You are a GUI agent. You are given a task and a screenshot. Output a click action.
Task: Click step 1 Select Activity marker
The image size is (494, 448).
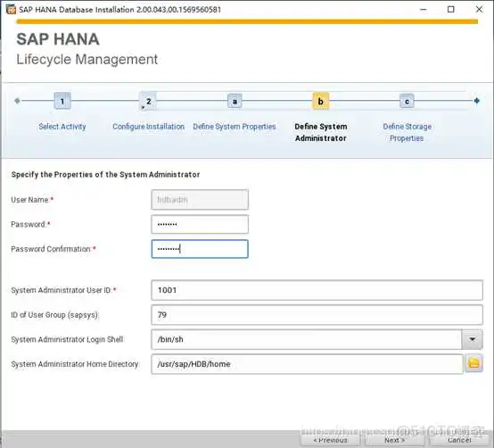click(62, 101)
